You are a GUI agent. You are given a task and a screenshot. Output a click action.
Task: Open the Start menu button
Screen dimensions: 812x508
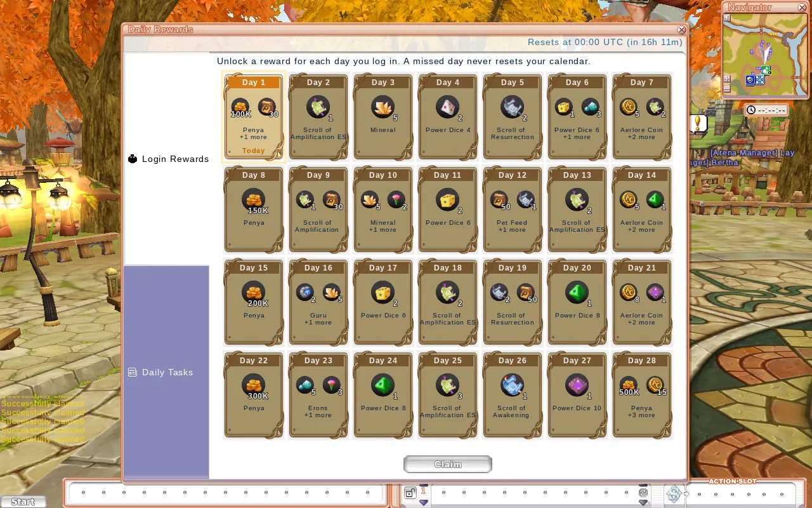point(23,502)
